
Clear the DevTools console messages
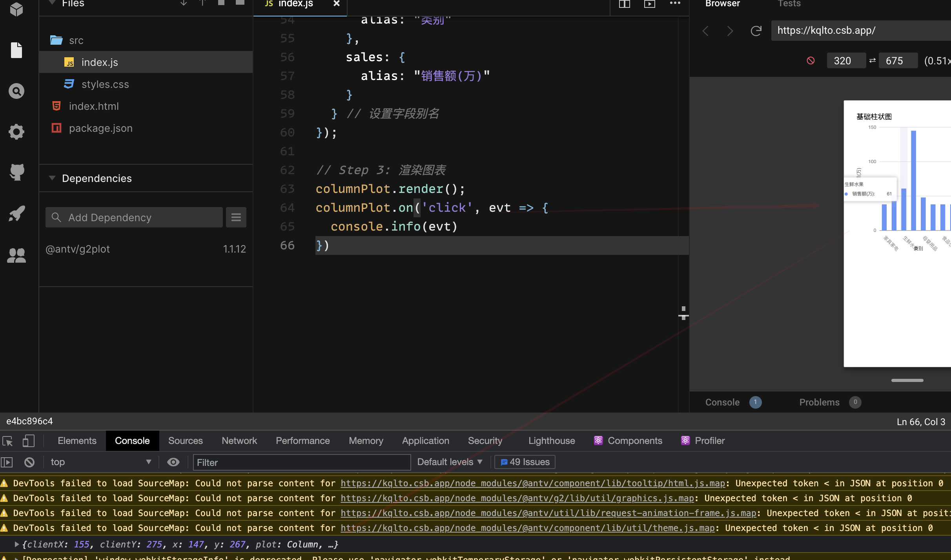point(29,462)
